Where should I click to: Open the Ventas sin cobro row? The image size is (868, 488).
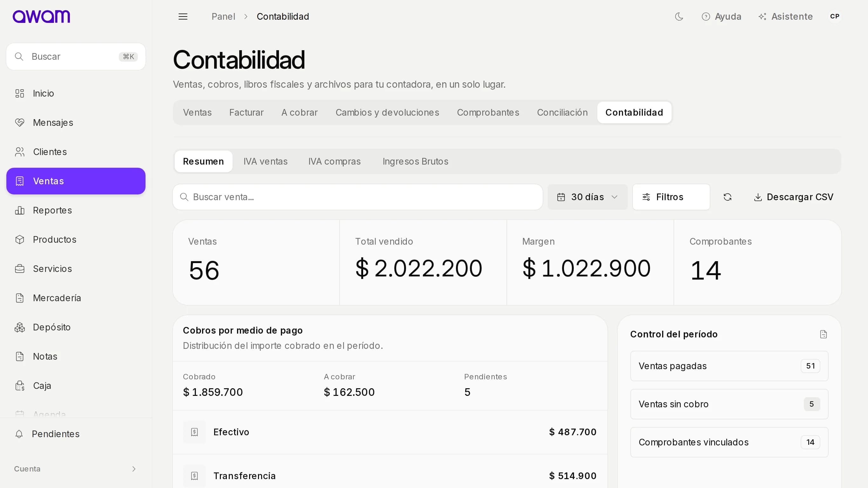(729, 404)
